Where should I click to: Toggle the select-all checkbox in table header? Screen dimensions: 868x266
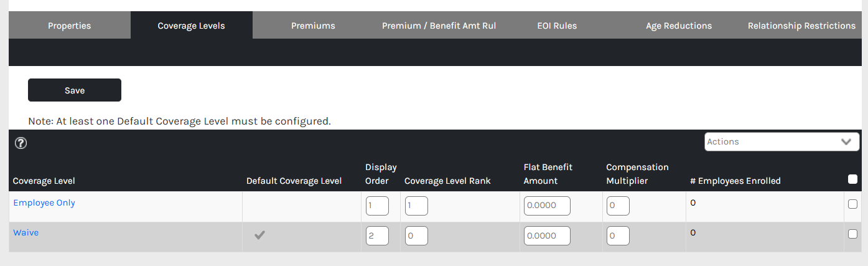pos(852,179)
